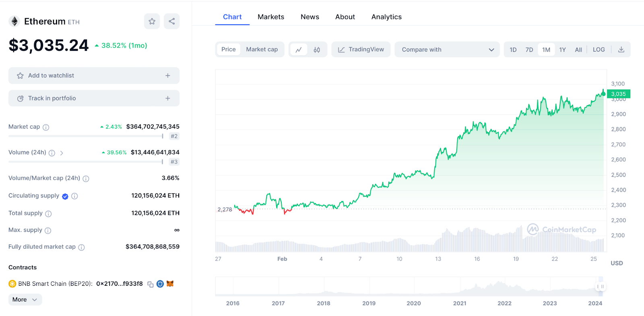
Task: Click the #2 market cap rank badge
Action: (174, 136)
